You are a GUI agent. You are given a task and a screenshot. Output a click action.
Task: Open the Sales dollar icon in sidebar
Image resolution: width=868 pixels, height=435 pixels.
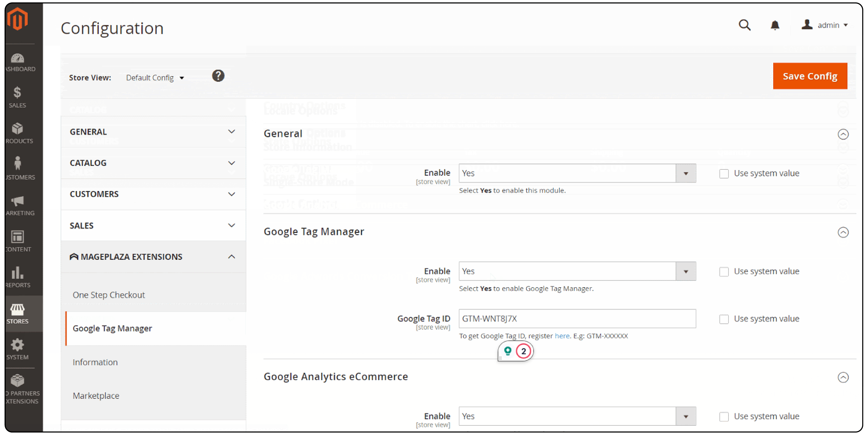coord(17,92)
